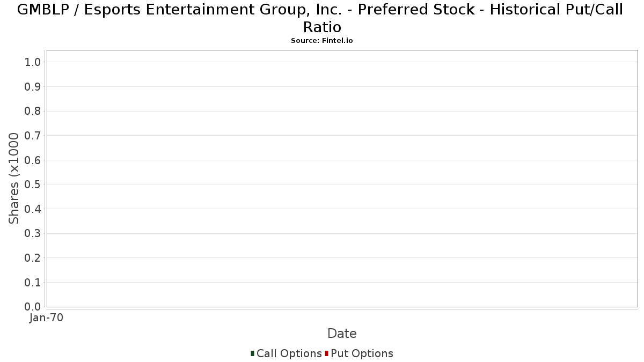Click the 0.0 y-axis tick label
The width and height of the screenshot is (644, 362).
[x=33, y=307]
